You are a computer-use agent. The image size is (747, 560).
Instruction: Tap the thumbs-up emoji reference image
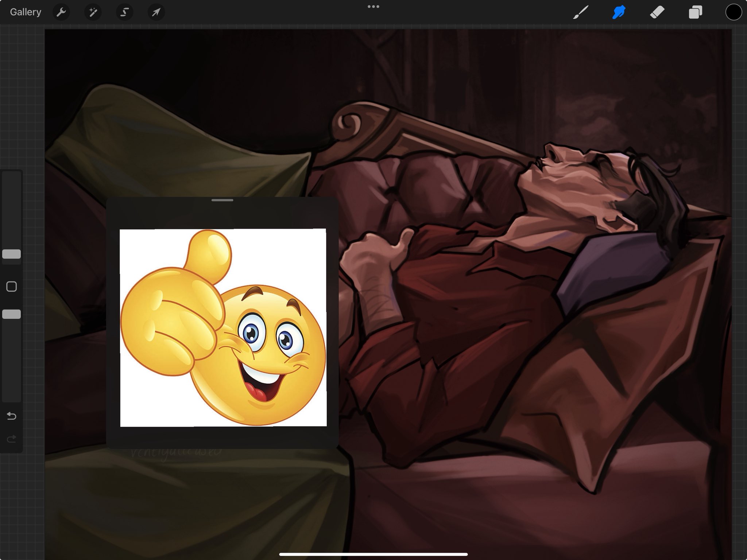223,327
